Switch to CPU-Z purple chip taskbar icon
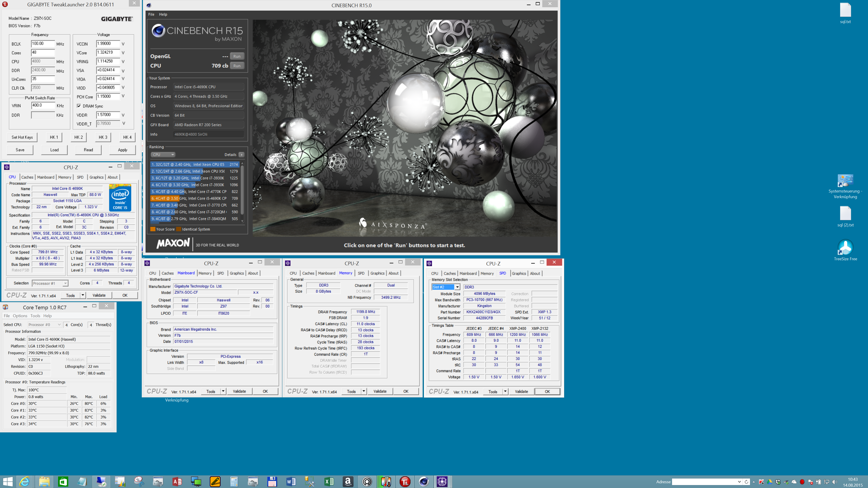 [x=442, y=482]
